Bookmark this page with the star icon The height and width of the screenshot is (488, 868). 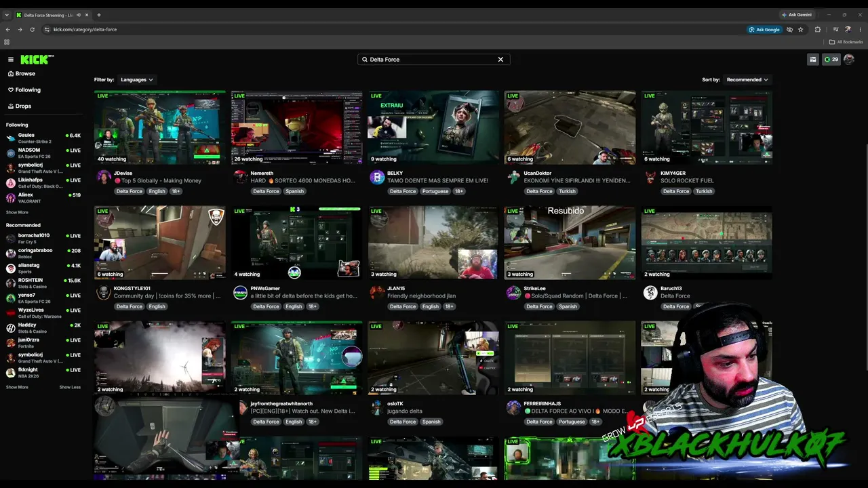[x=801, y=30]
